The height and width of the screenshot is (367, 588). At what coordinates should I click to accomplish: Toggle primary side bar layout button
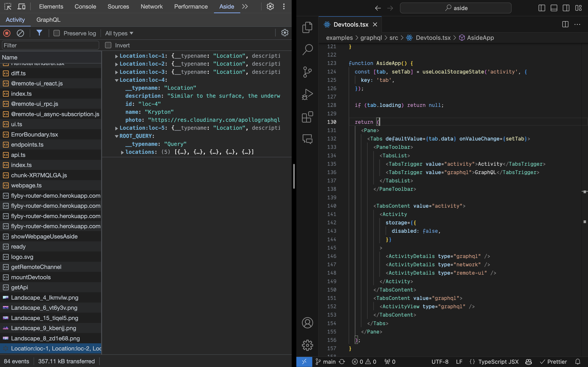click(542, 8)
